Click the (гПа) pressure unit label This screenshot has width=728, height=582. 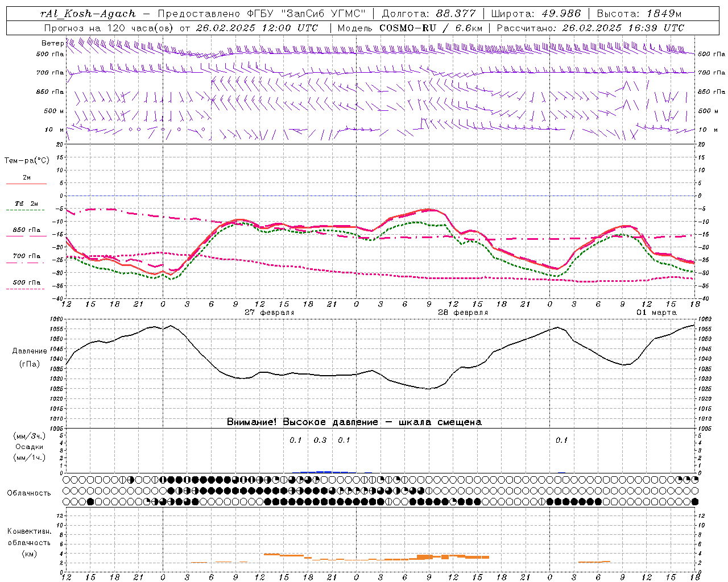point(29,364)
